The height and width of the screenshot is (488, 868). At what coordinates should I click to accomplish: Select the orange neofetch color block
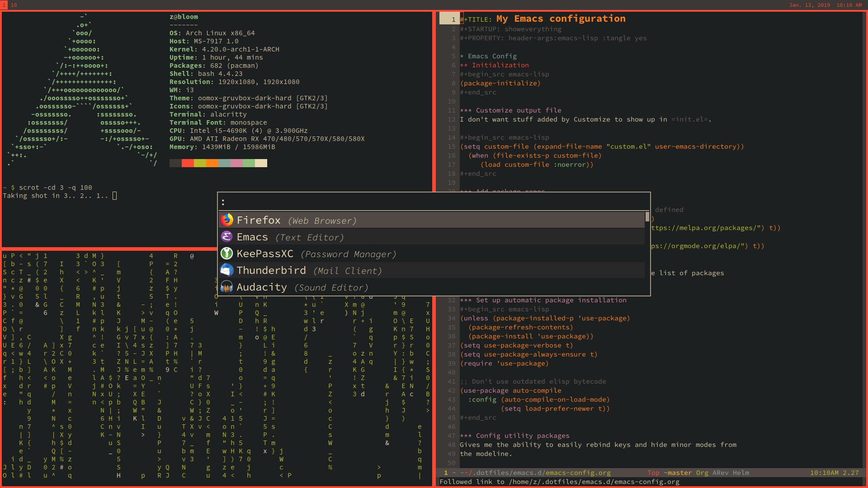212,163
